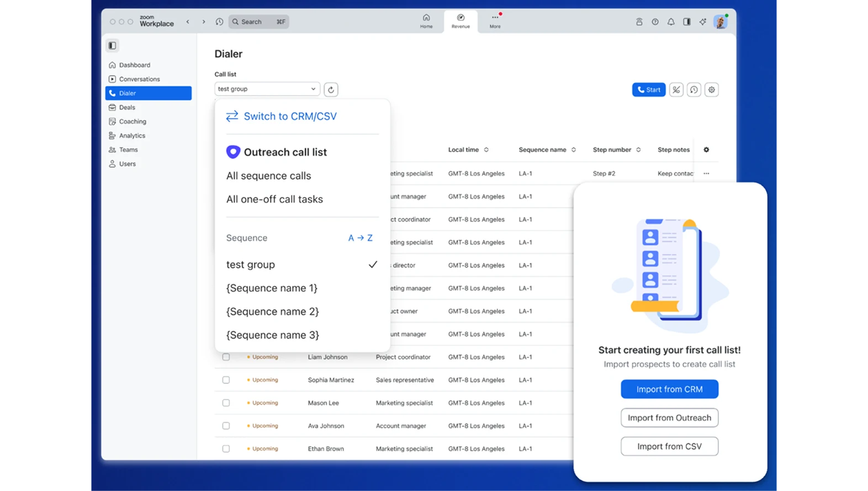This screenshot has height=491, width=868.
Task: Click the table column settings gear
Action: click(x=706, y=150)
